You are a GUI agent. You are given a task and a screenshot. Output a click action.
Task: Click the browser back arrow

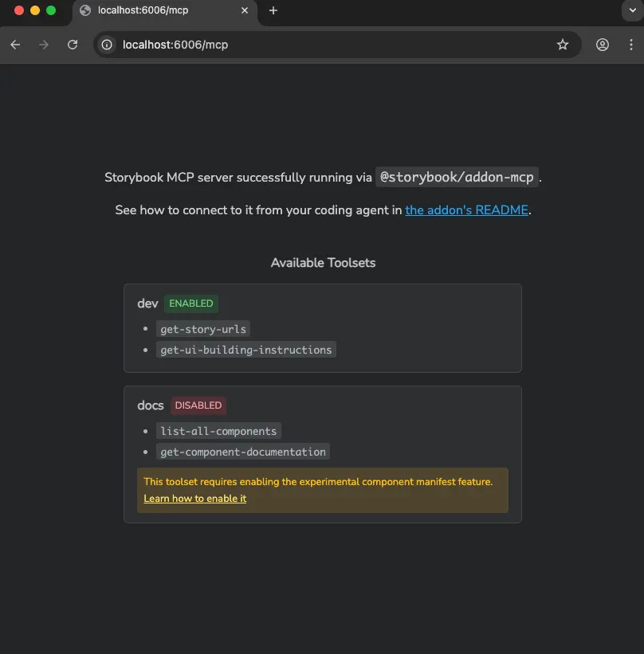pyautogui.click(x=15, y=45)
